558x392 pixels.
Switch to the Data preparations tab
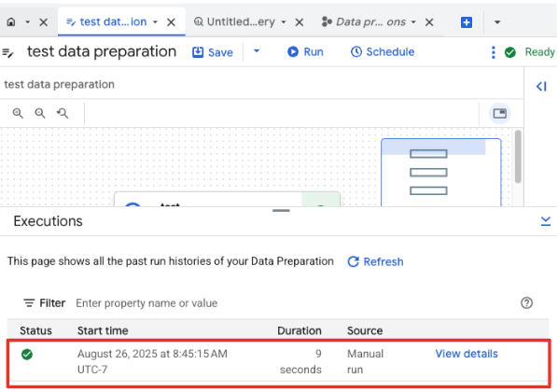(364, 22)
